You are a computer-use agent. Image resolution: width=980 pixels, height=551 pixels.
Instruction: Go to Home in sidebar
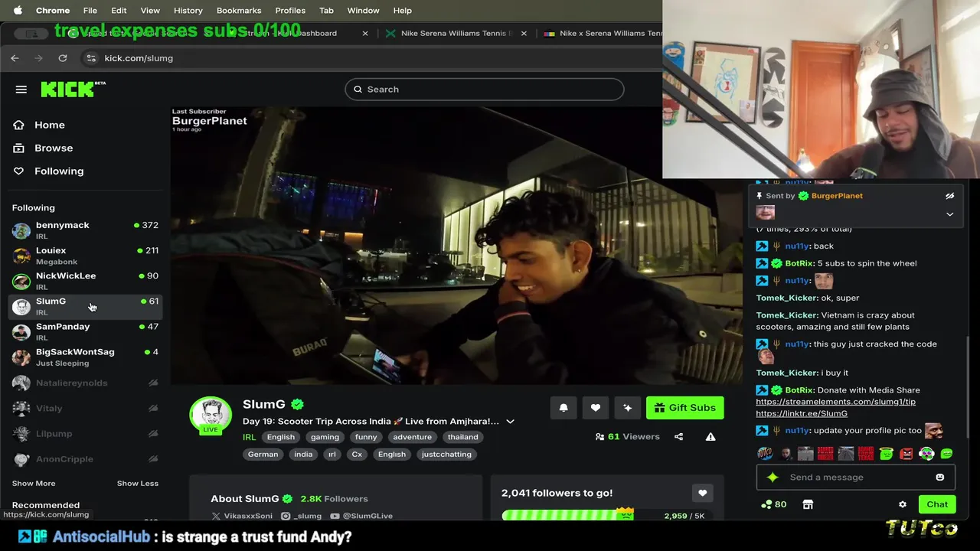pos(49,125)
